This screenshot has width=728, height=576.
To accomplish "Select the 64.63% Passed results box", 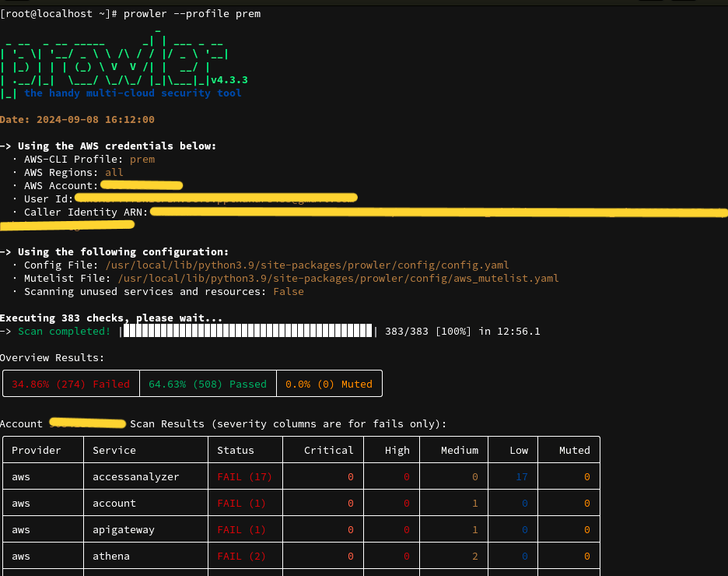I will click(x=207, y=383).
